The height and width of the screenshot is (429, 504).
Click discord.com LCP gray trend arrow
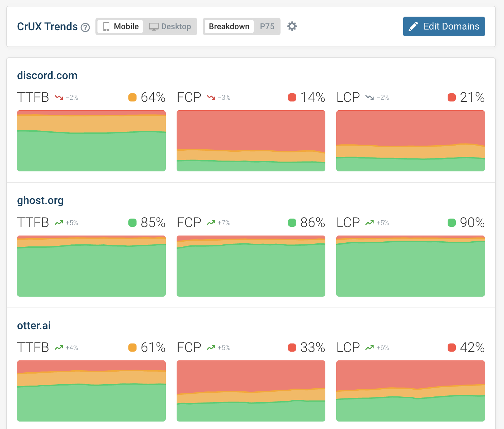point(370,98)
